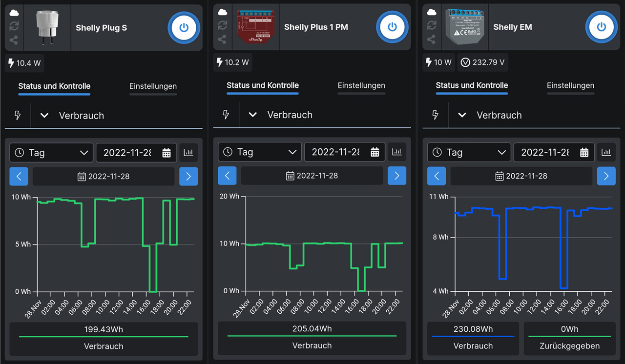Click sync icon on Shelly EM card
Image resolution: width=625 pixels, height=364 pixels.
click(431, 25)
